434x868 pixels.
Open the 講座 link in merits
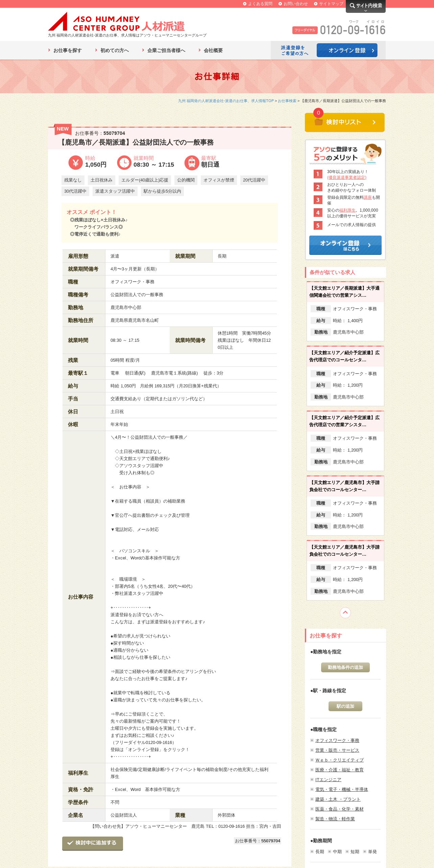367,197
